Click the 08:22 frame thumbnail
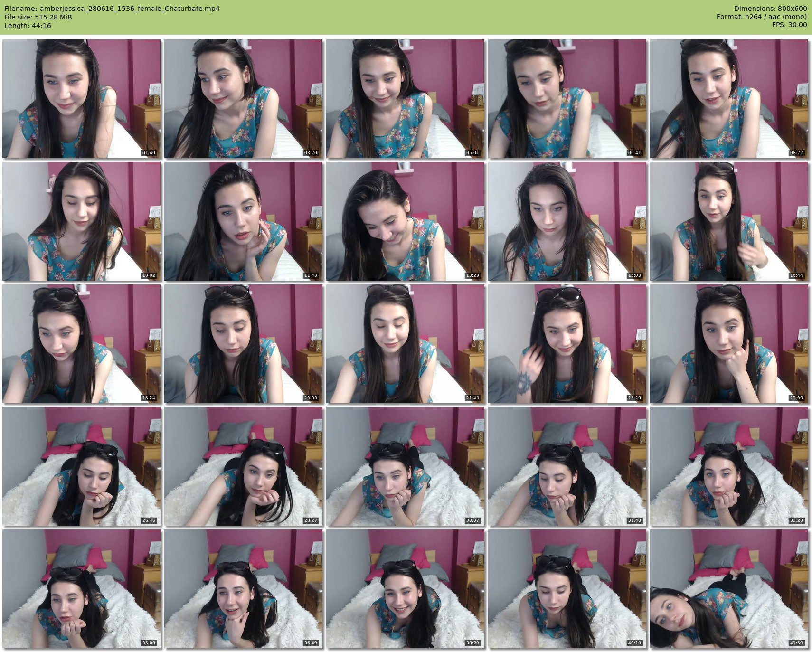812x652 pixels. point(729,99)
